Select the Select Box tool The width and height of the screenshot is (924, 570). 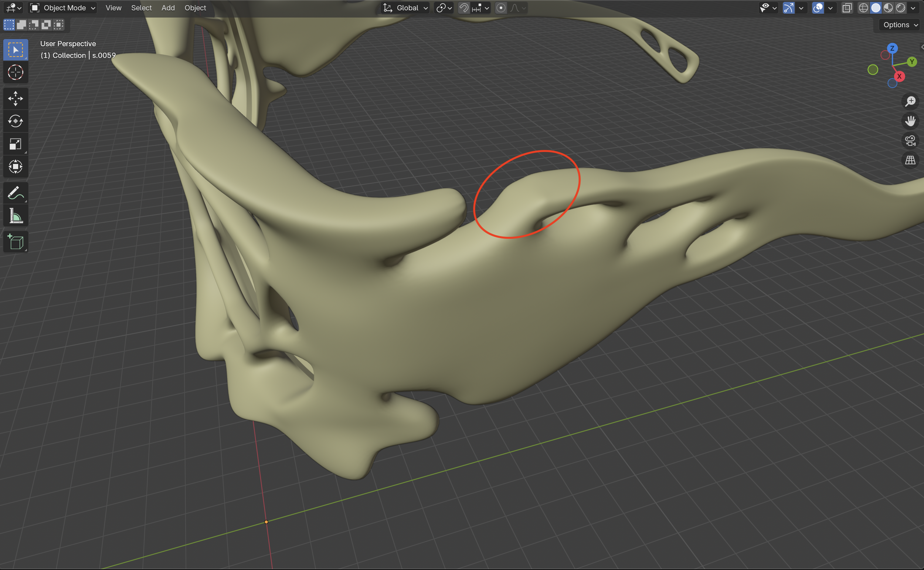click(x=16, y=50)
